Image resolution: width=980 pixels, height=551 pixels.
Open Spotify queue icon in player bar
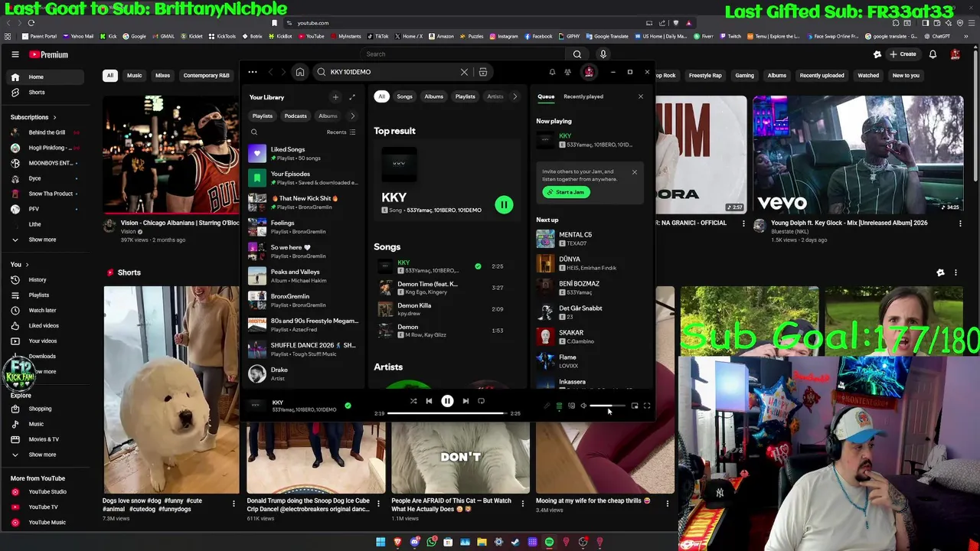click(559, 406)
